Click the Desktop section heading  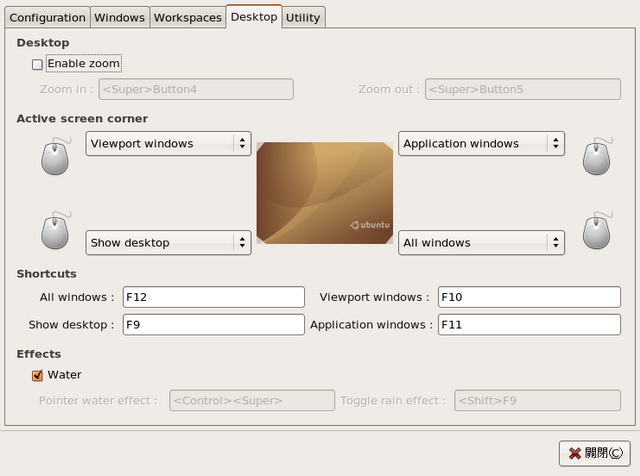tap(43, 43)
